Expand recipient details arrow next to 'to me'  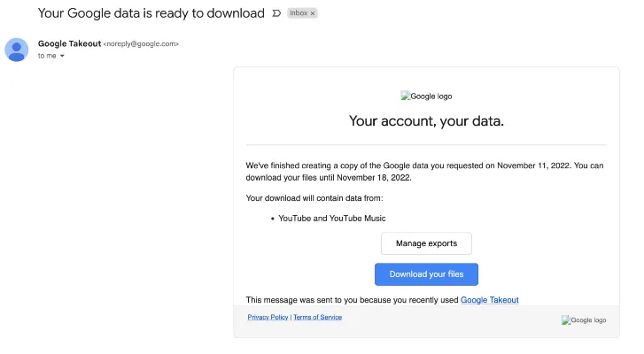[x=62, y=56]
